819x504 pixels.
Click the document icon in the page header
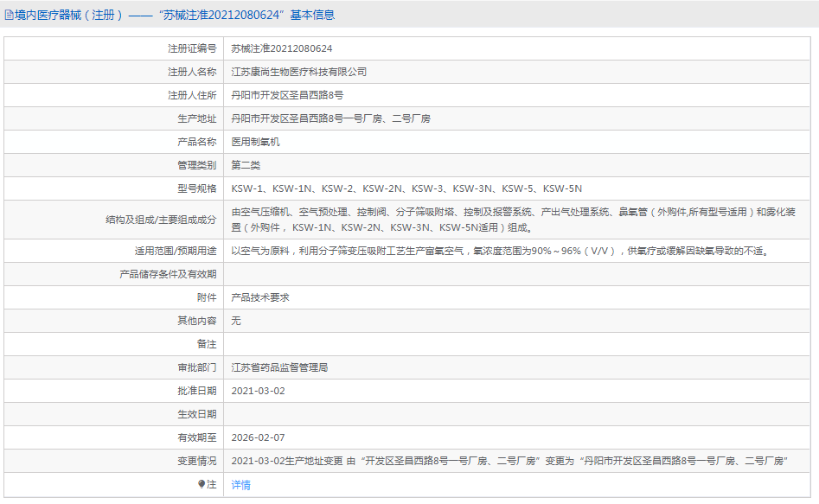coord(9,16)
